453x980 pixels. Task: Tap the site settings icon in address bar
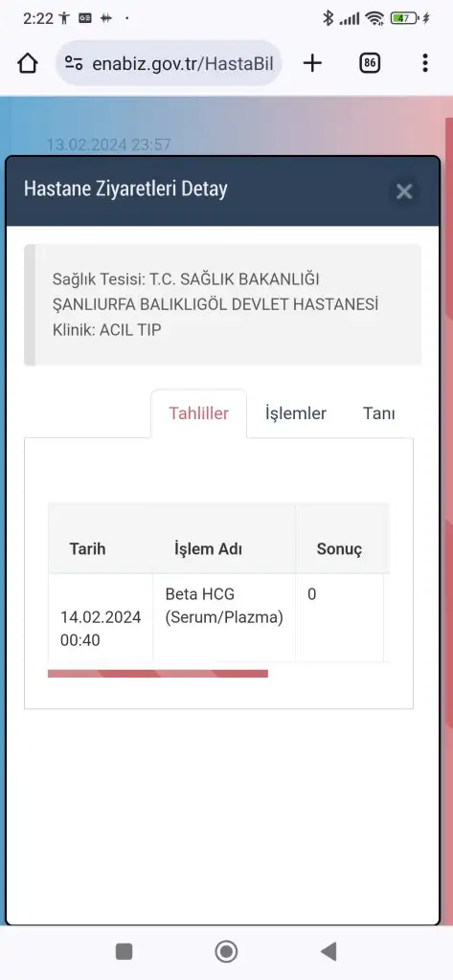(74, 63)
